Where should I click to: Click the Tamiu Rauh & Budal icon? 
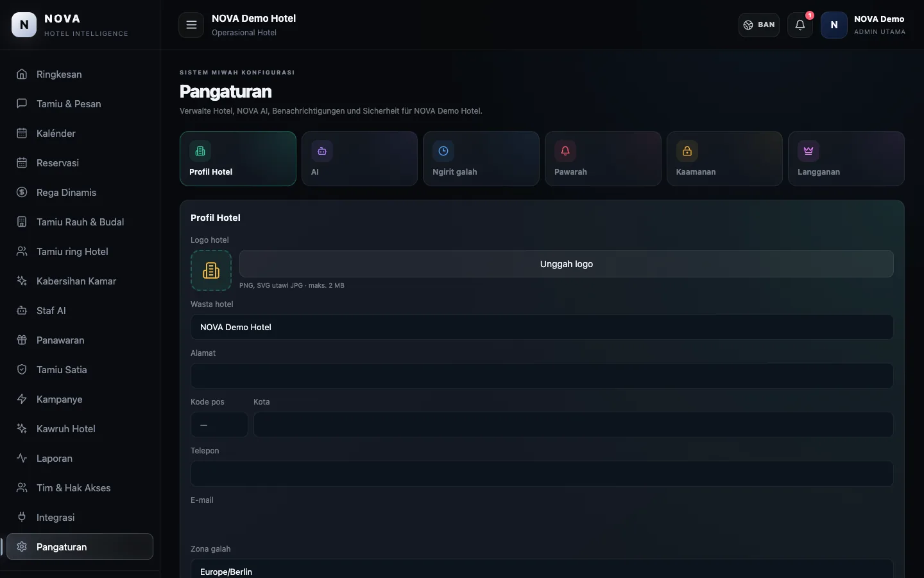point(22,222)
